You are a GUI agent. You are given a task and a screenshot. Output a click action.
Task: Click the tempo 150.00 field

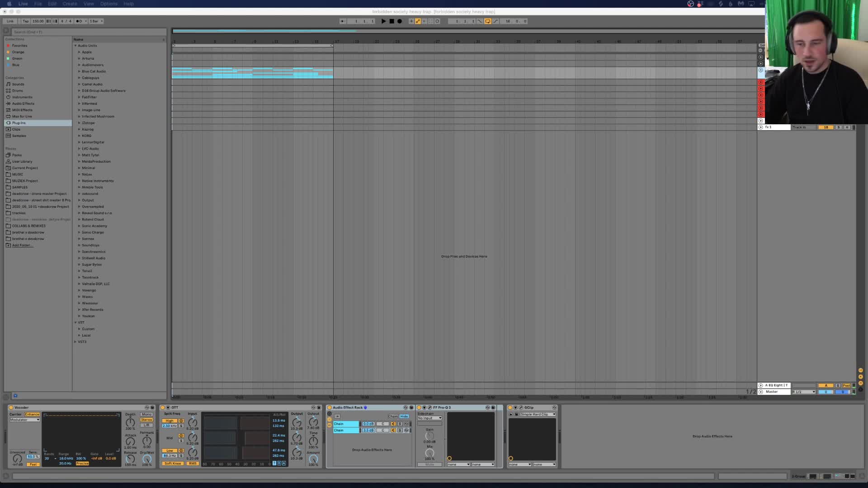(38, 21)
